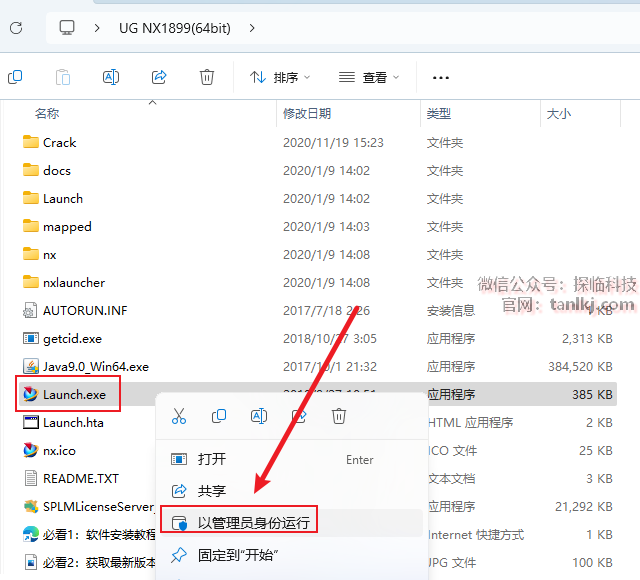Screen dimensions: 640x580
Task: Select the Launch.exe file
Action: [74, 395]
